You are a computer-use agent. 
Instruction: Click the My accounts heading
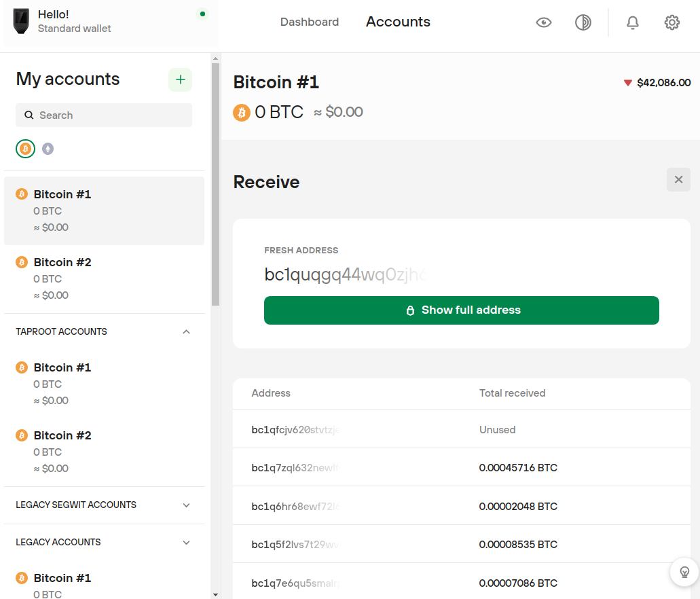pos(68,79)
